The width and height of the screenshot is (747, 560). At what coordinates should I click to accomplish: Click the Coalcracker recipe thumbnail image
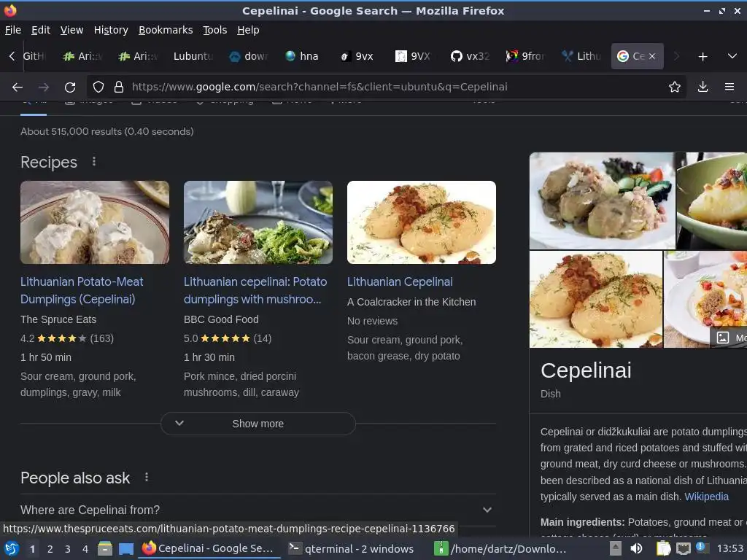[x=422, y=222]
